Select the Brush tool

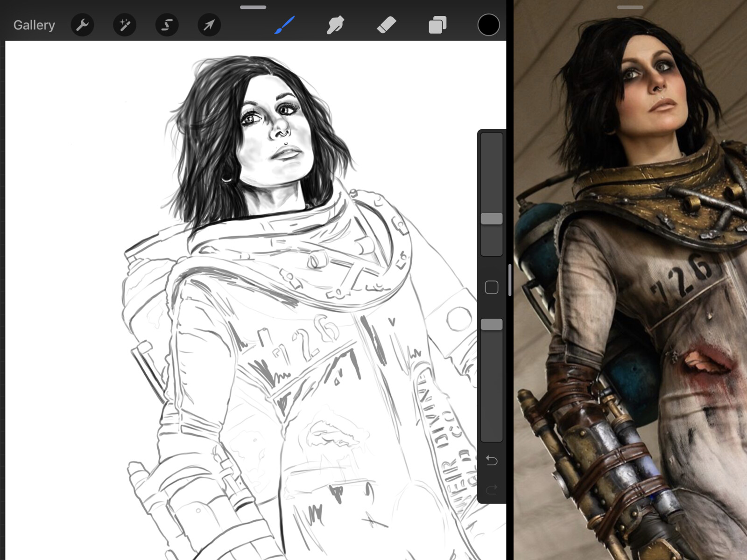(284, 25)
